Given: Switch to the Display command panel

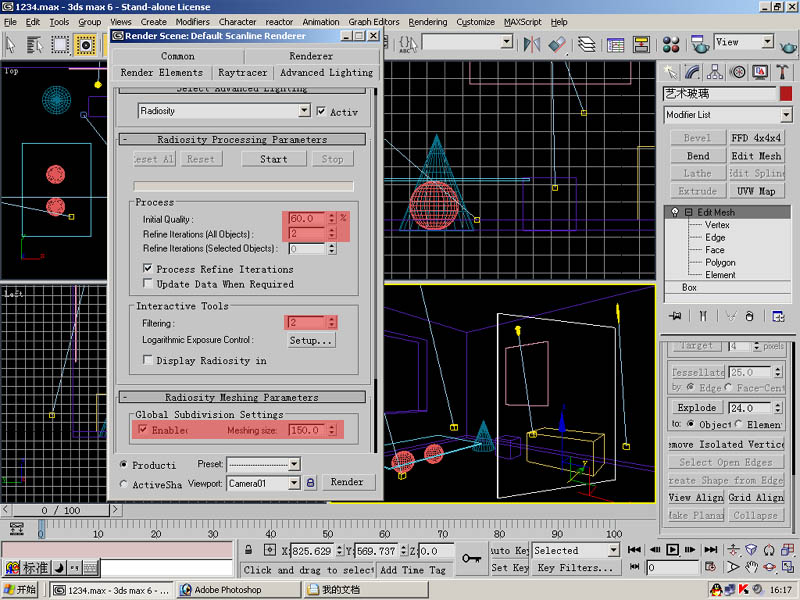Looking at the screenshot, I should click(x=760, y=72).
